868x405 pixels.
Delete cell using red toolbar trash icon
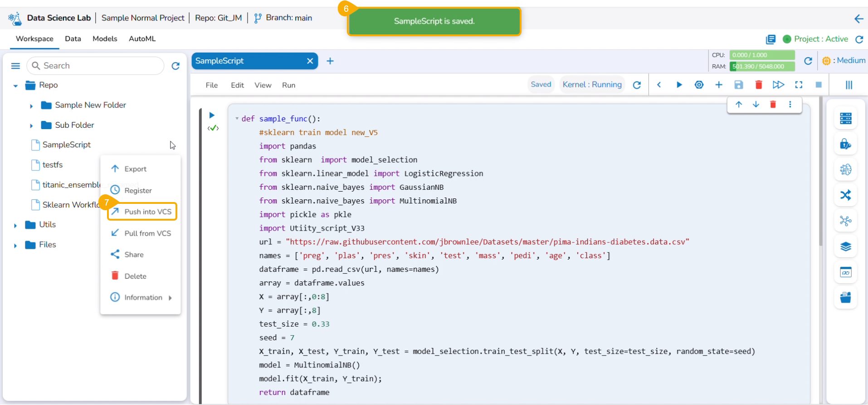tap(758, 85)
